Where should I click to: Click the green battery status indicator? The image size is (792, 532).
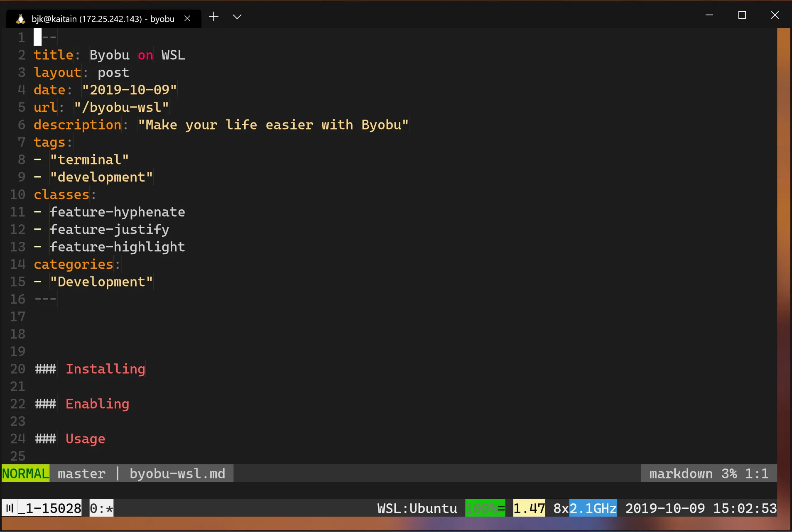(485, 508)
